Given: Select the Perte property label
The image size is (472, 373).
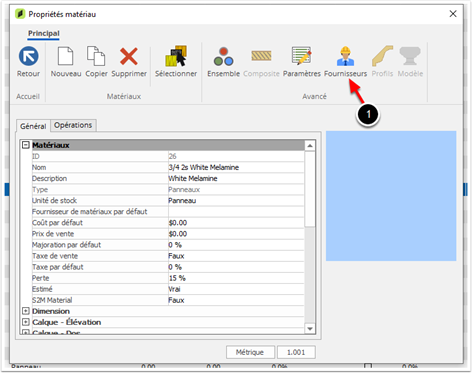Looking at the screenshot, I should tap(41, 278).
